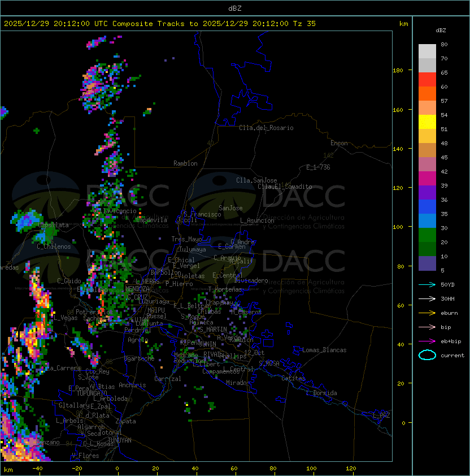Click the 'E_1-736' map label

[318, 167]
